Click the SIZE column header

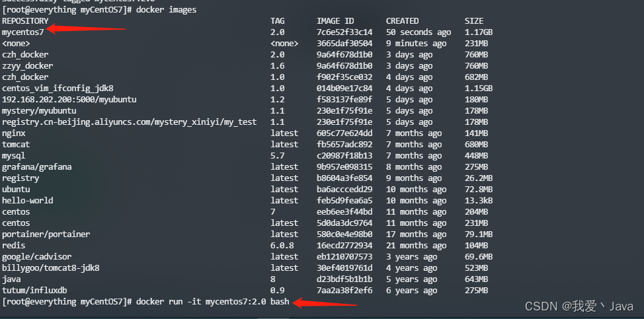coord(474,21)
